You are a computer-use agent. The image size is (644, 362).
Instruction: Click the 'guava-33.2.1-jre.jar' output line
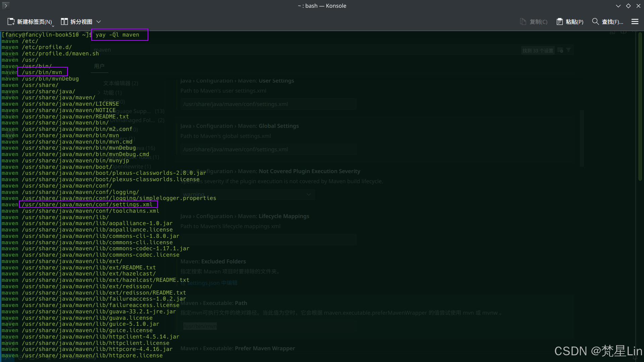tap(99, 312)
